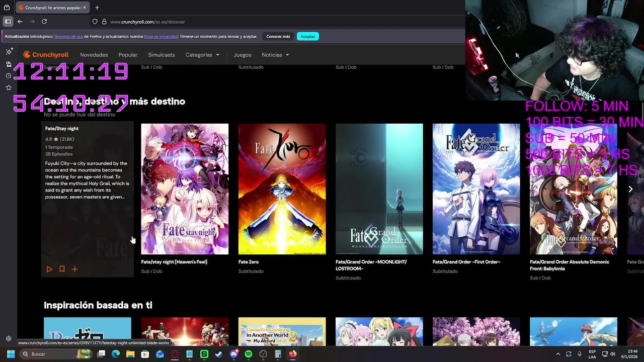644x362 pixels.
Task: Click Fate/Stay night hover card title
Action: pyautogui.click(x=62, y=129)
